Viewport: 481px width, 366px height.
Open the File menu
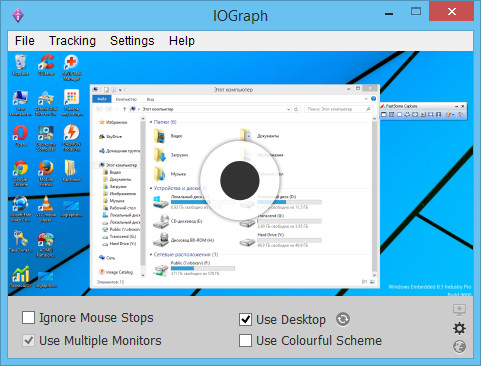click(x=25, y=41)
